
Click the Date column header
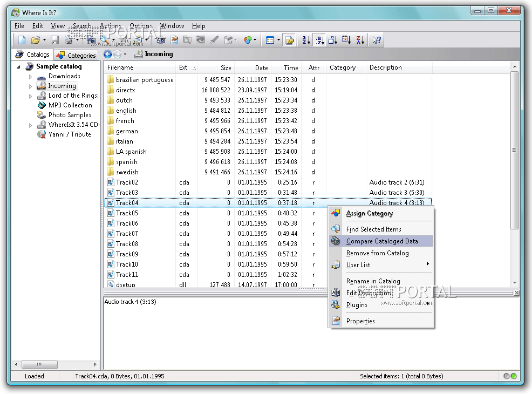[x=253, y=67]
